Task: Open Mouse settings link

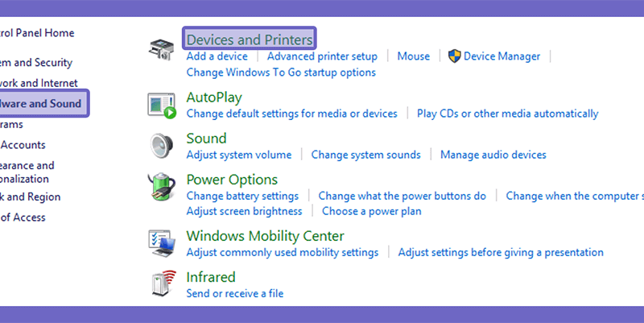Action: (x=413, y=56)
